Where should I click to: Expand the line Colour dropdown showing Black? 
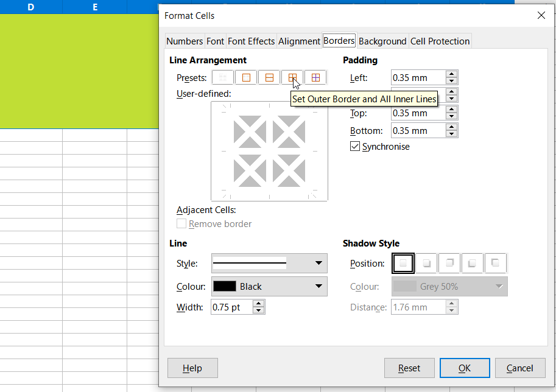[269, 287]
